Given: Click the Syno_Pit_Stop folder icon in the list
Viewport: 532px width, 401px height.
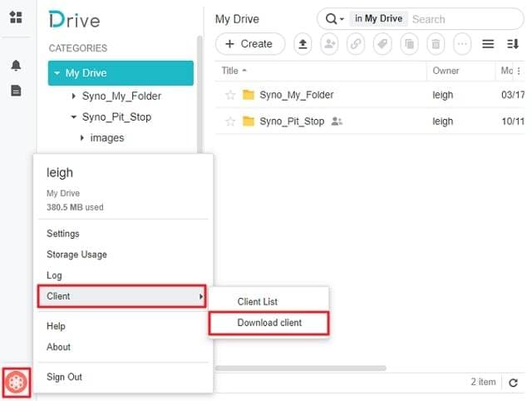Looking at the screenshot, I should [249, 121].
